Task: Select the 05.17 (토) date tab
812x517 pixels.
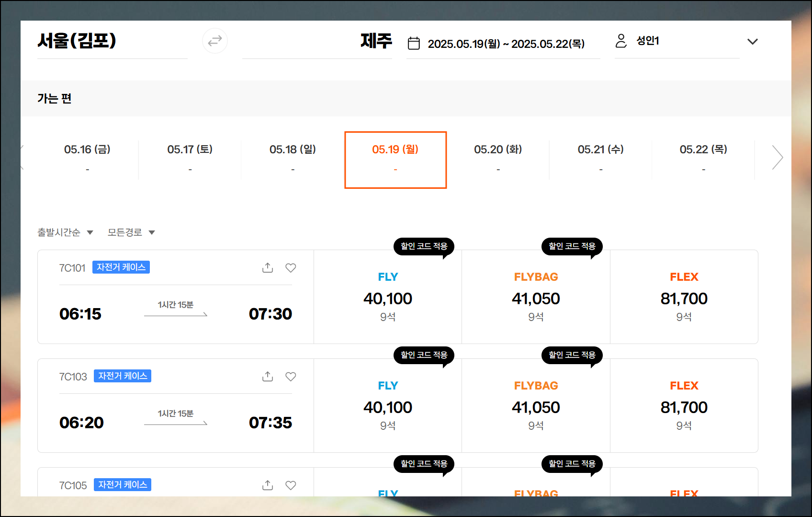Action: coord(190,160)
